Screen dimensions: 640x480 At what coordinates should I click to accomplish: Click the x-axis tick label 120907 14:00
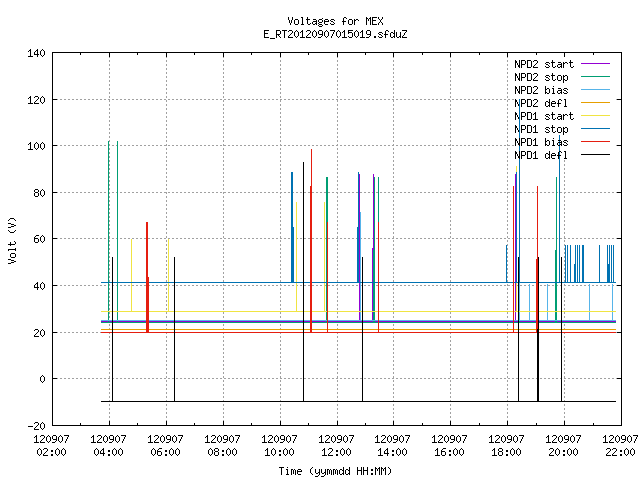pos(393,446)
